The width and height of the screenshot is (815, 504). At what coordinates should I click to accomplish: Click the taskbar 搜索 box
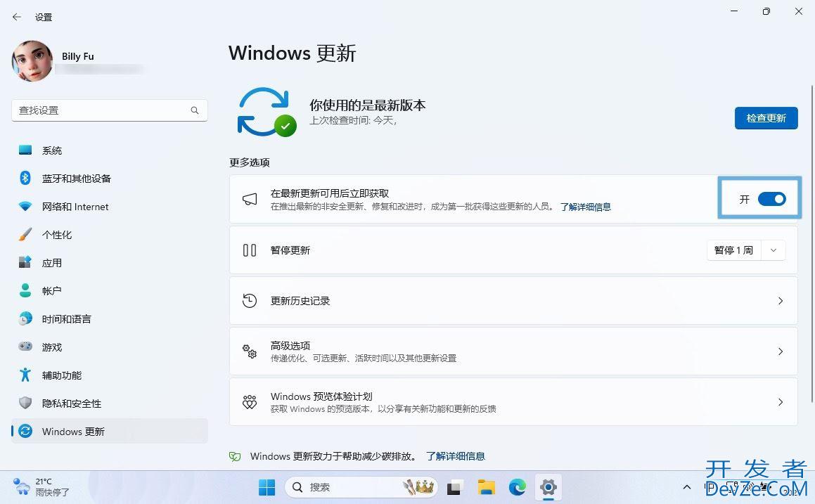click(361, 487)
